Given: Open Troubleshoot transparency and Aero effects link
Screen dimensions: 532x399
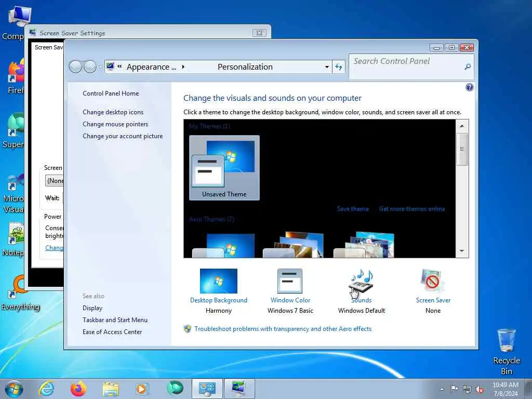Looking at the screenshot, I should coord(283,329).
